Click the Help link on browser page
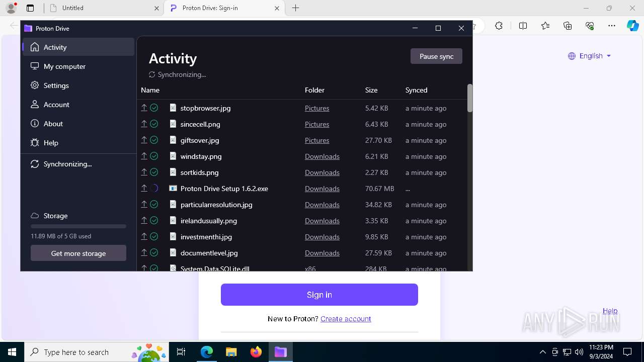The image size is (644, 362). pyautogui.click(x=610, y=311)
